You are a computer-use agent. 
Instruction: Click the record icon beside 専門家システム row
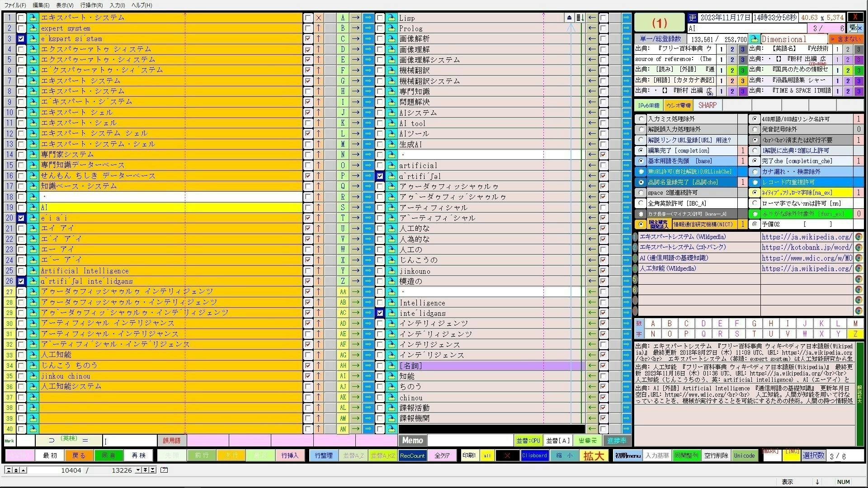click(x=33, y=155)
